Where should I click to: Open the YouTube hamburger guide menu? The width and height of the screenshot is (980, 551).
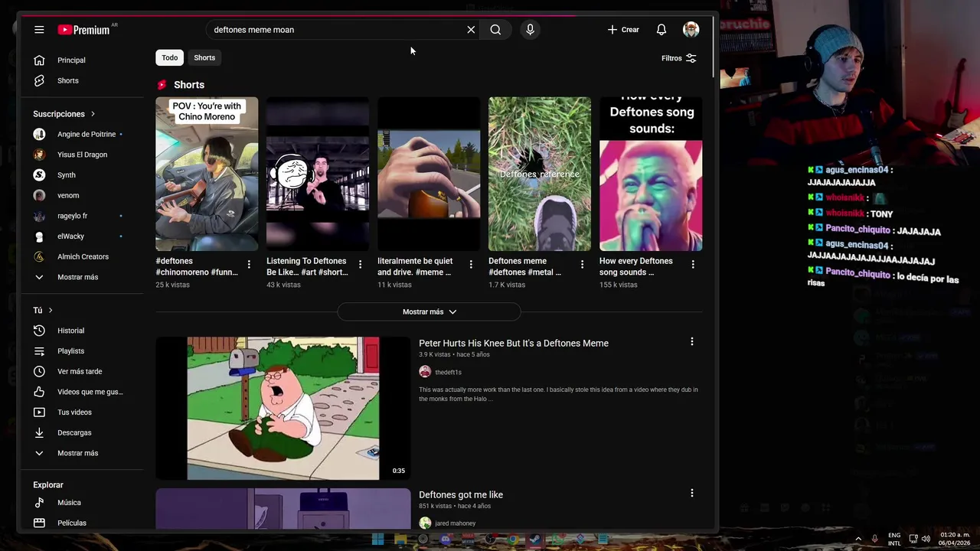pyautogui.click(x=39, y=30)
